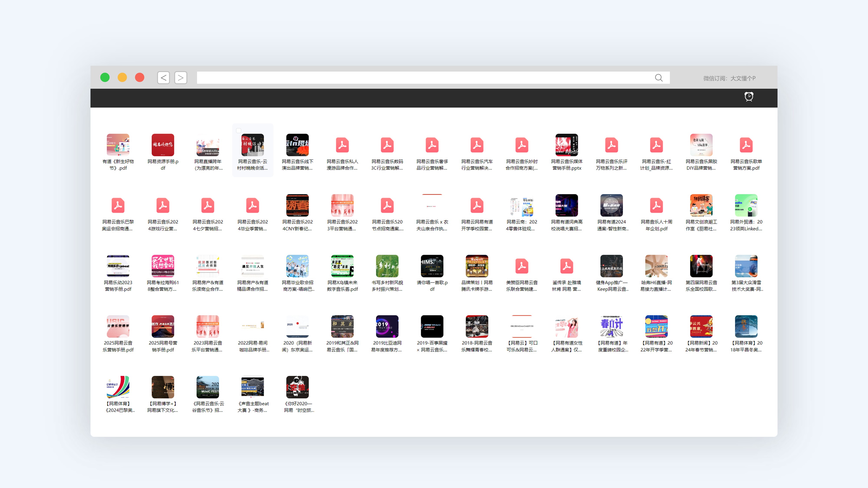Viewport: 868px width, 488px height.
Task: Open PDF icon for 网易云音乐歌单营销方案.pdf
Action: click(x=746, y=145)
